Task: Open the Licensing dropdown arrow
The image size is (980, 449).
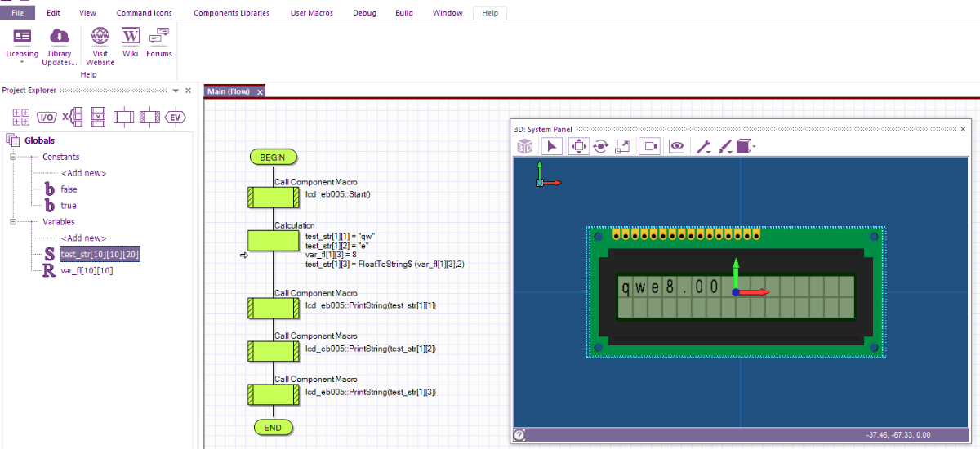Action: pos(22,63)
